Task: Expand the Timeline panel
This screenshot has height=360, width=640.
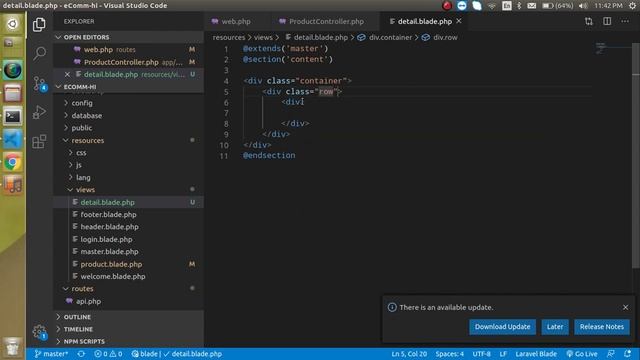Action: (129, 329)
